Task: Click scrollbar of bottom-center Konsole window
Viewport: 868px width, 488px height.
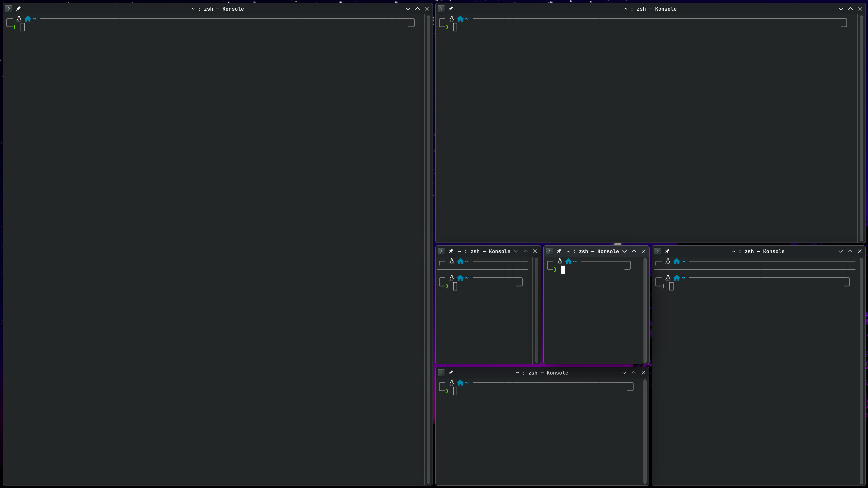Action: (645, 431)
